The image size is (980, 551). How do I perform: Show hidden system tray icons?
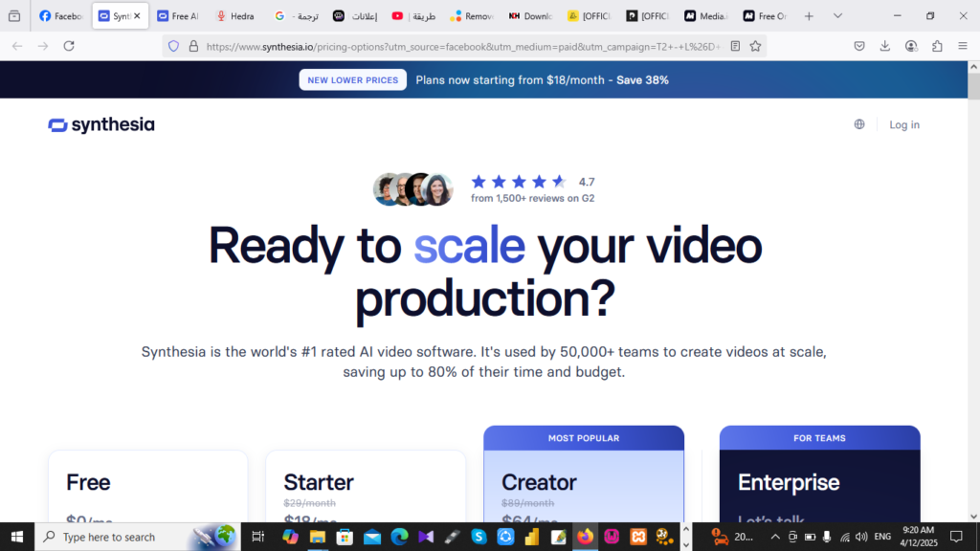coord(775,537)
